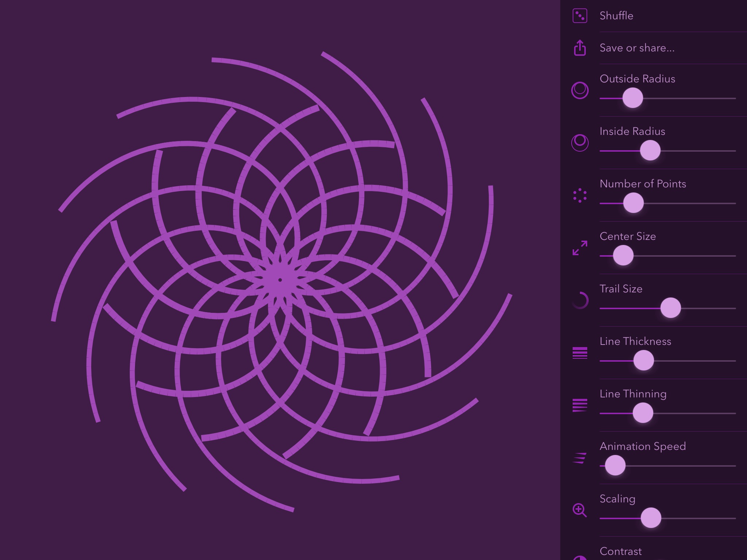Image resolution: width=747 pixels, height=560 pixels.
Task: Select the Shuffle option
Action: tap(616, 16)
